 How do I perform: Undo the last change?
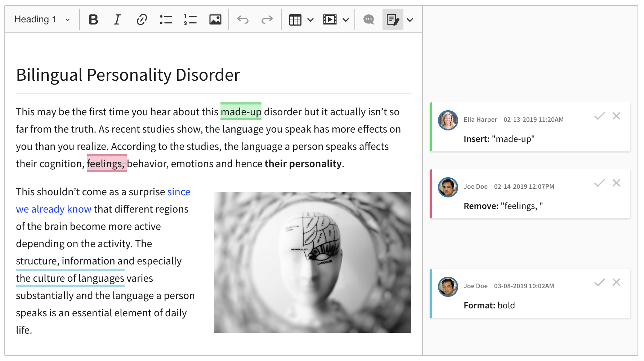(x=243, y=19)
